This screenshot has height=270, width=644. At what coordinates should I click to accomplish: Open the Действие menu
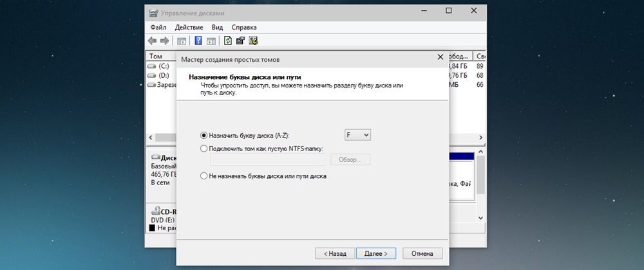(189, 28)
